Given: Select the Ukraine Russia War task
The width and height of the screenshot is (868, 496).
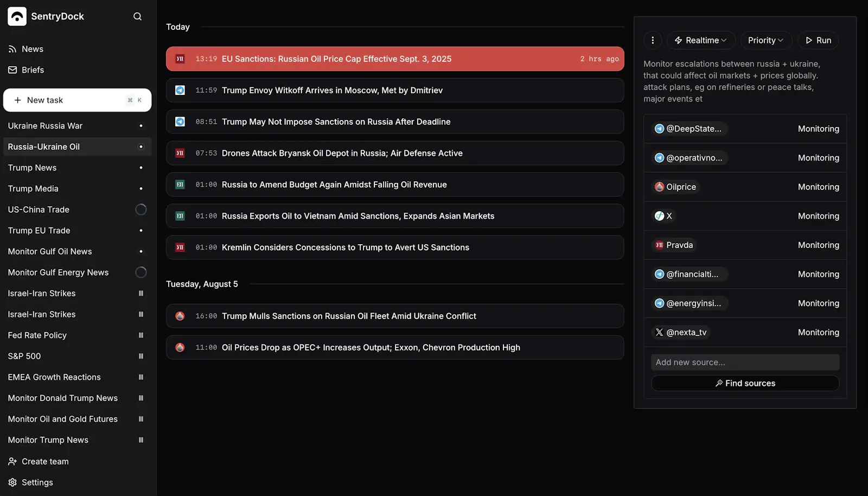Looking at the screenshot, I should (x=77, y=126).
